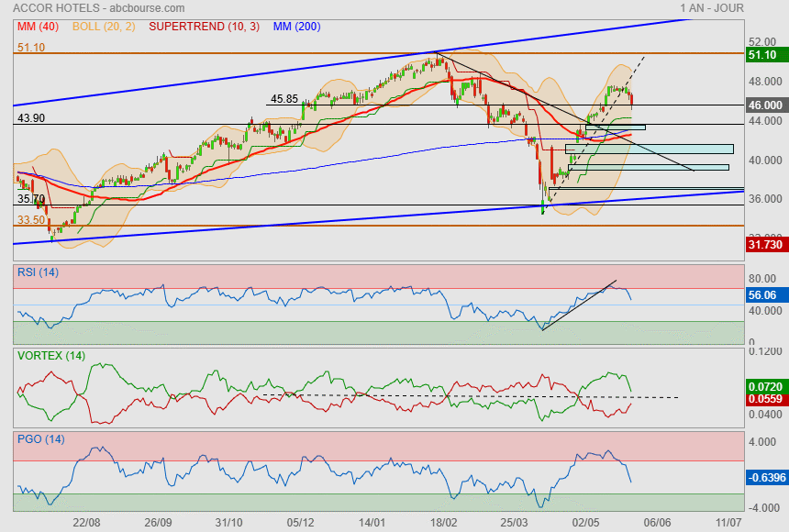This screenshot has width=789, height=532.
Task: Click the 31/10 date on time axis
Action: point(229,523)
